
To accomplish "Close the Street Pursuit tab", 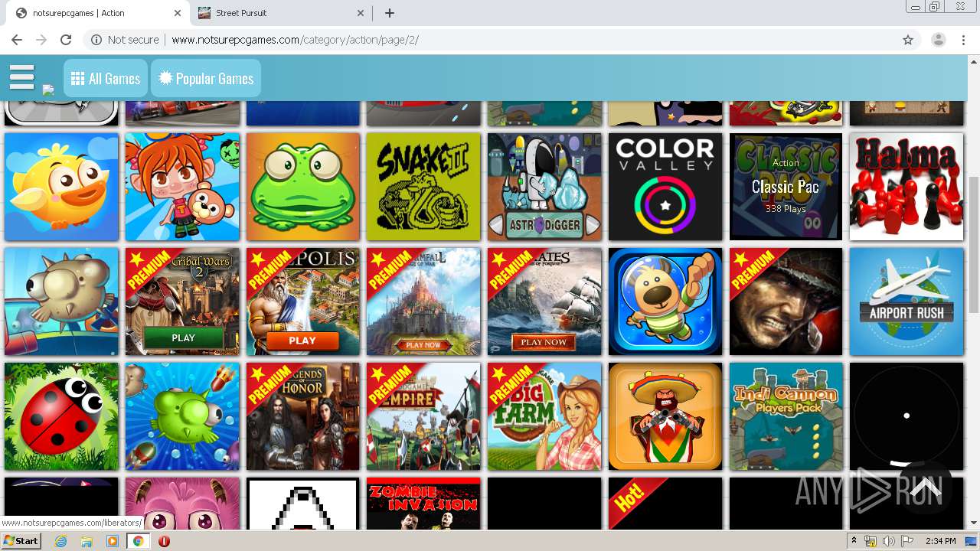I will click(361, 13).
